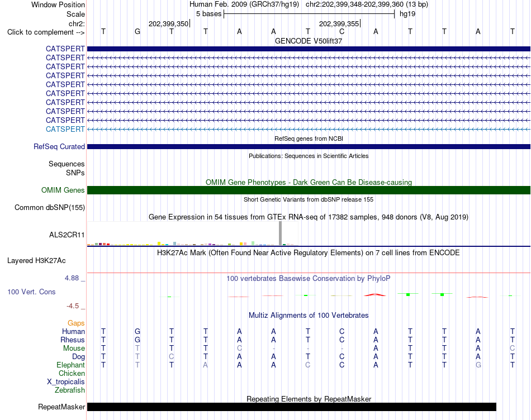Click the RefSeq Curated gene bar
Screen dimensions: 531x420
(309, 146)
